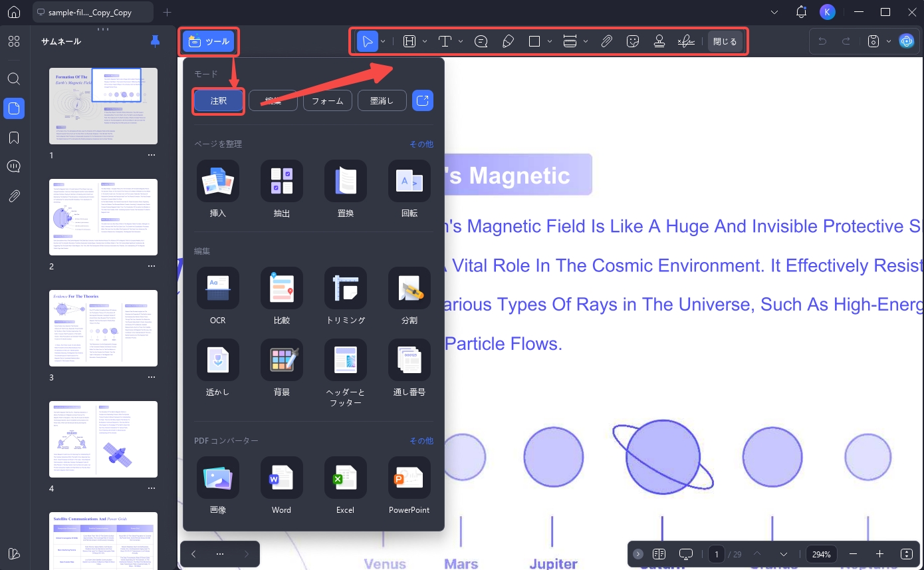Expand the save dropdown arrow
Screen dimensions: 924x570
[889, 41]
